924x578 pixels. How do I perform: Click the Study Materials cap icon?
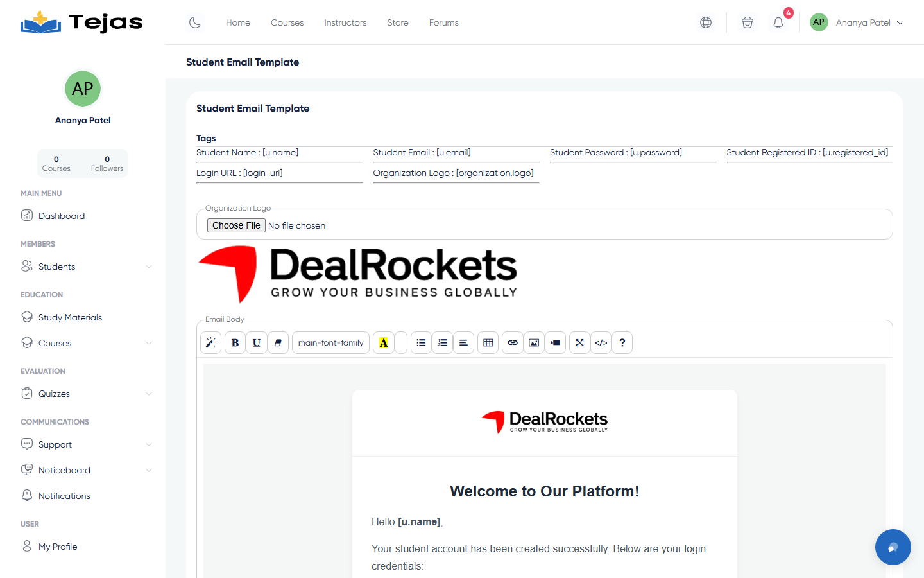click(x=27, y=317)
